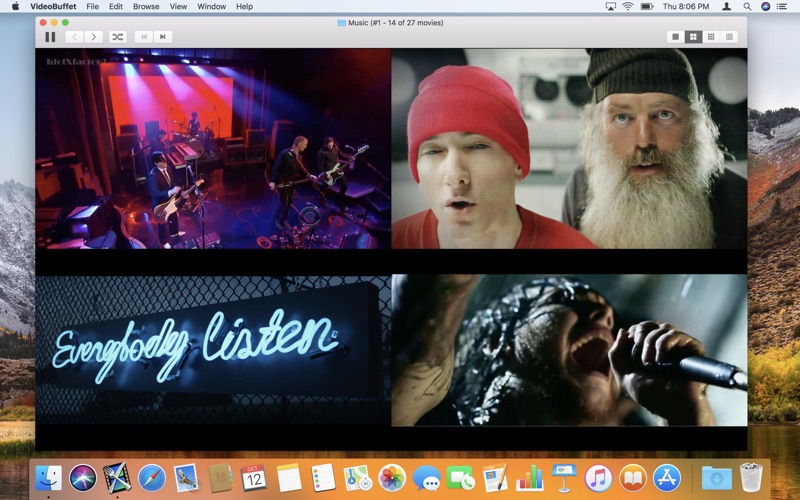Select the 4x4 grid layout
This screenshot has width=800, height=500.
(729, 37)
